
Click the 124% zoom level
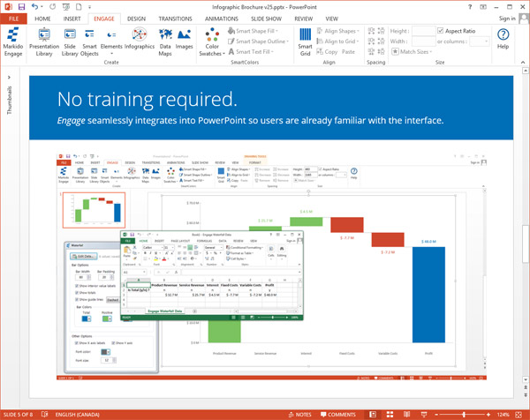503,414
